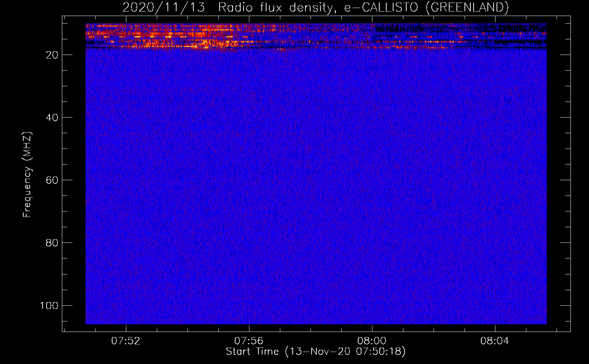Click the "07:52" time tick label

[x=126, y=341]
